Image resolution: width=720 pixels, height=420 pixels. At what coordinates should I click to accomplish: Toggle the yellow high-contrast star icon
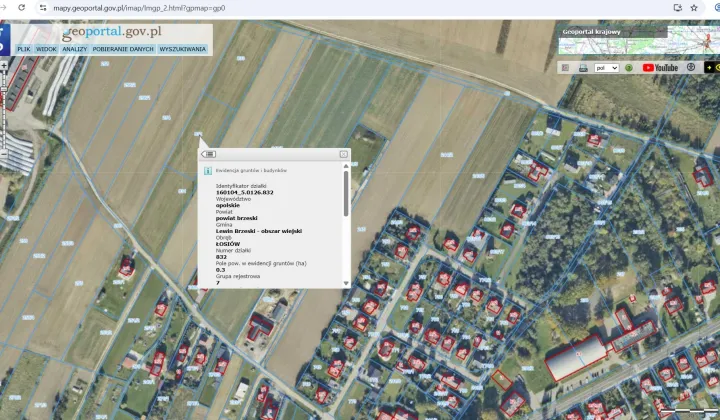709,68
